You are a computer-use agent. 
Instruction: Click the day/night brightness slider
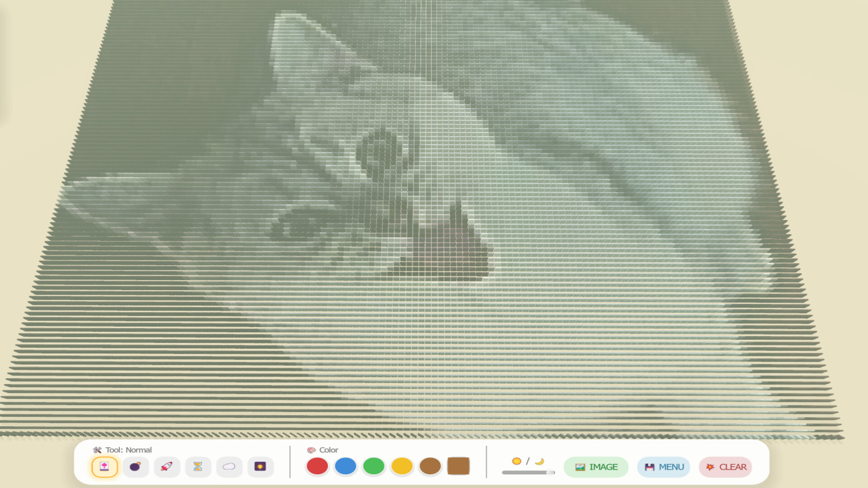pyautogui.click(x=528, y=473)
